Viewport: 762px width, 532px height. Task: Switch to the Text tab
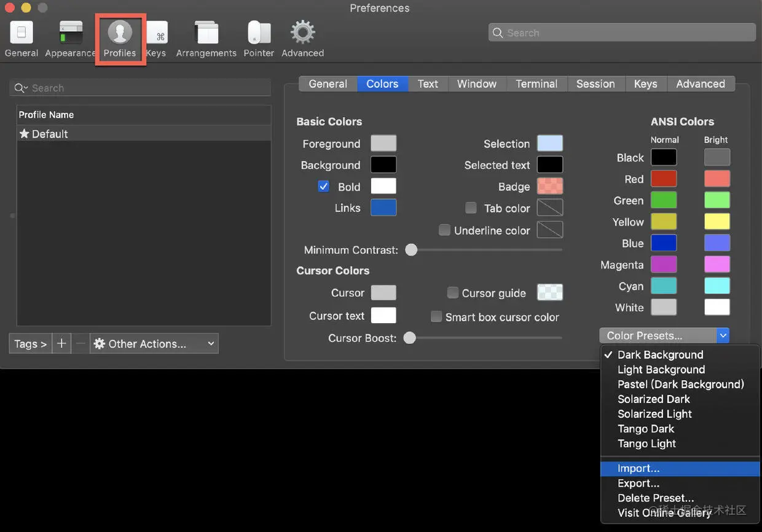[428, 84]
